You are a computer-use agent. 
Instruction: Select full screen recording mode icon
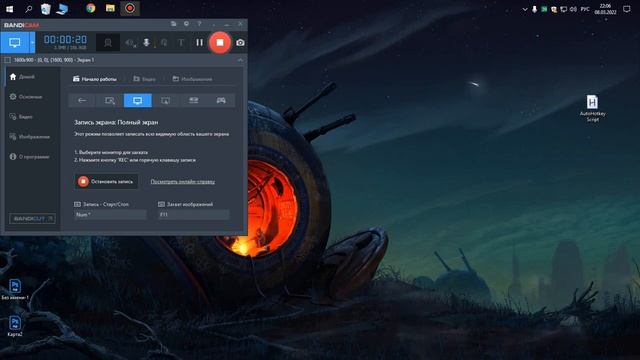tap(138, 100)
